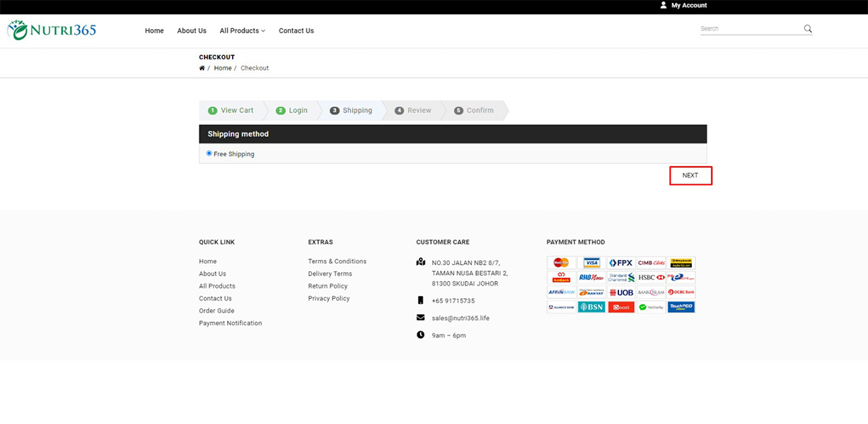Click the Visa payment logo

click(591, 263)
